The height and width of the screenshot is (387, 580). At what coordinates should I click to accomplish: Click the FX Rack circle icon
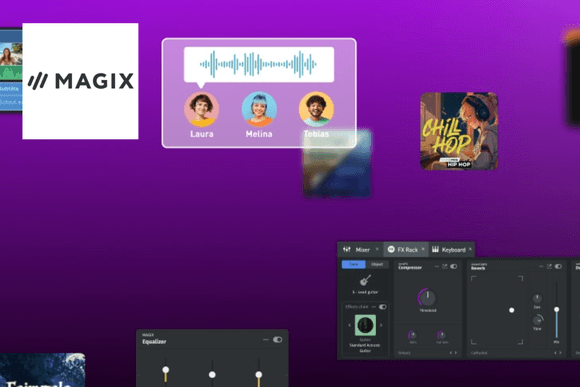pyautogui.click(x=391, y=249)
